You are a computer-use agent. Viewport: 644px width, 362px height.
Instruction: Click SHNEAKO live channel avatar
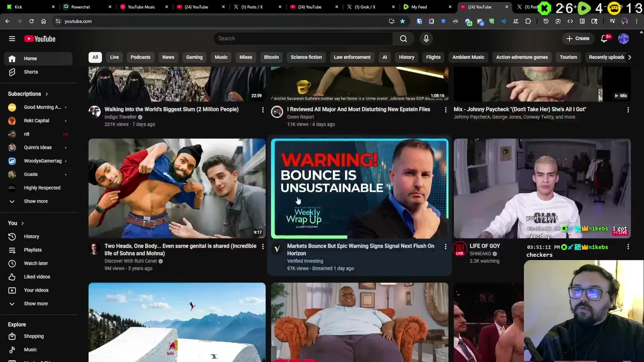click(x=460, y=248)
